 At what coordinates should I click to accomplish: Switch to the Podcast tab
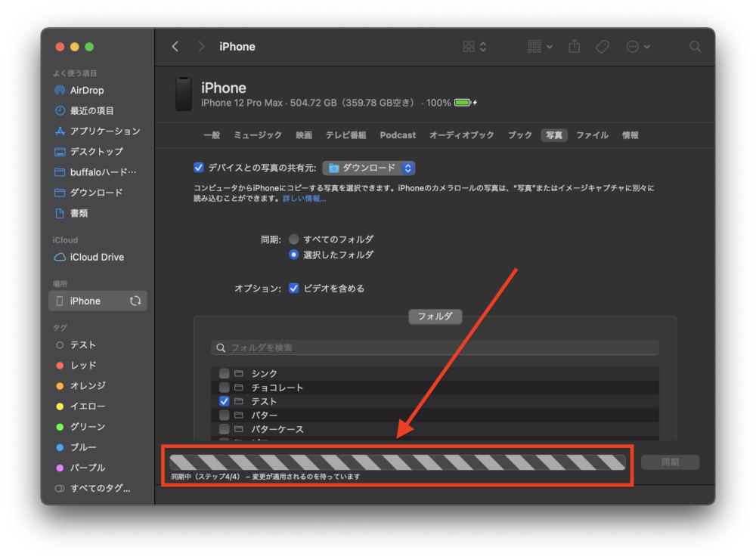point(398,135)
